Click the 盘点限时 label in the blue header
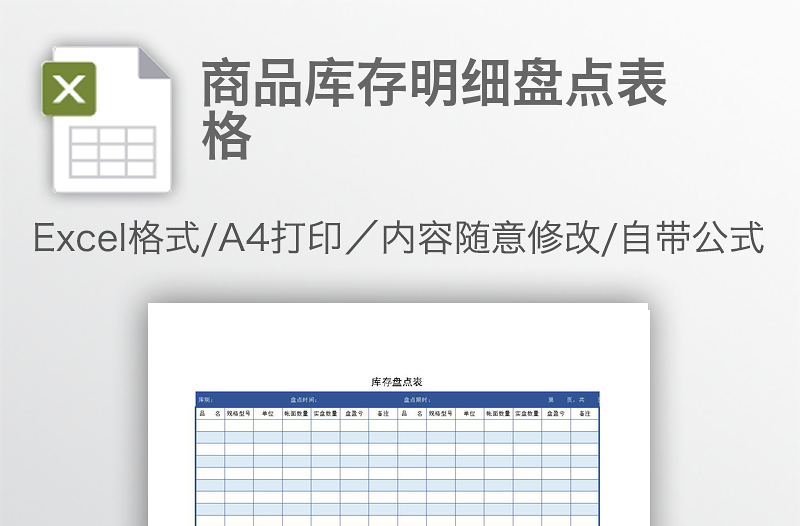This screenshot has height=526, width=800. click(x=417, y=400)
